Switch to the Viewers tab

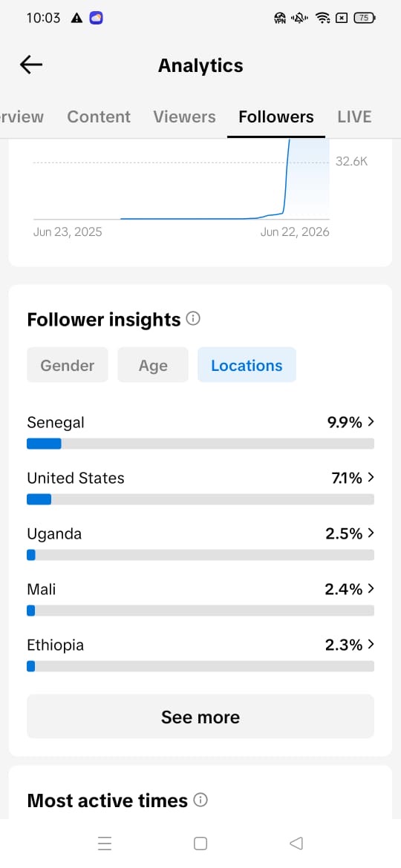point(184,116)
